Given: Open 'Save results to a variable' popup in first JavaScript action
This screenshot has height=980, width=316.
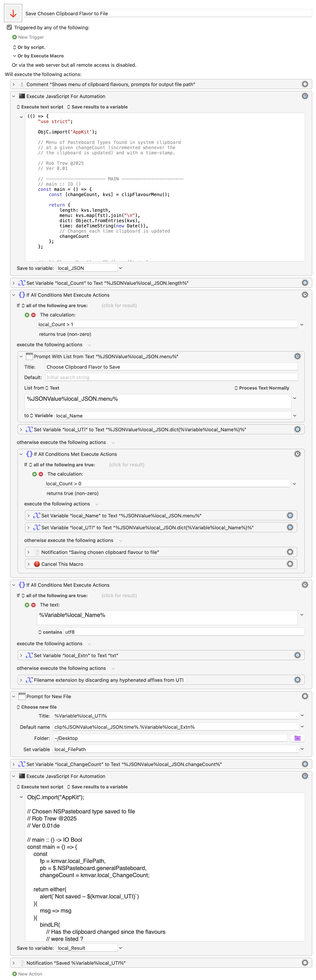Looking at the screenshot, I should [97, 107].
